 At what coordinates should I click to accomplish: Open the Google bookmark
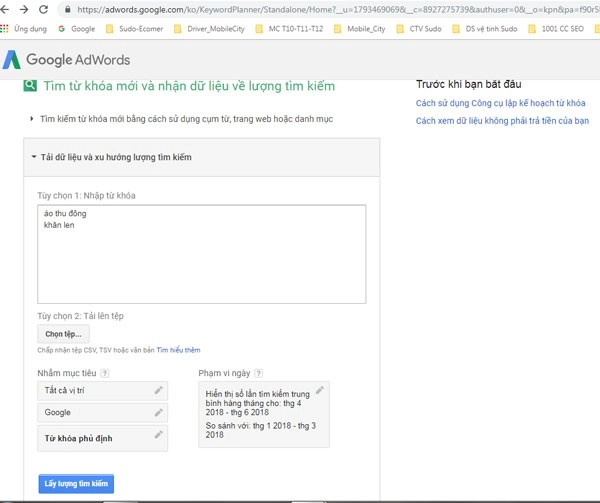coord(77,29)
